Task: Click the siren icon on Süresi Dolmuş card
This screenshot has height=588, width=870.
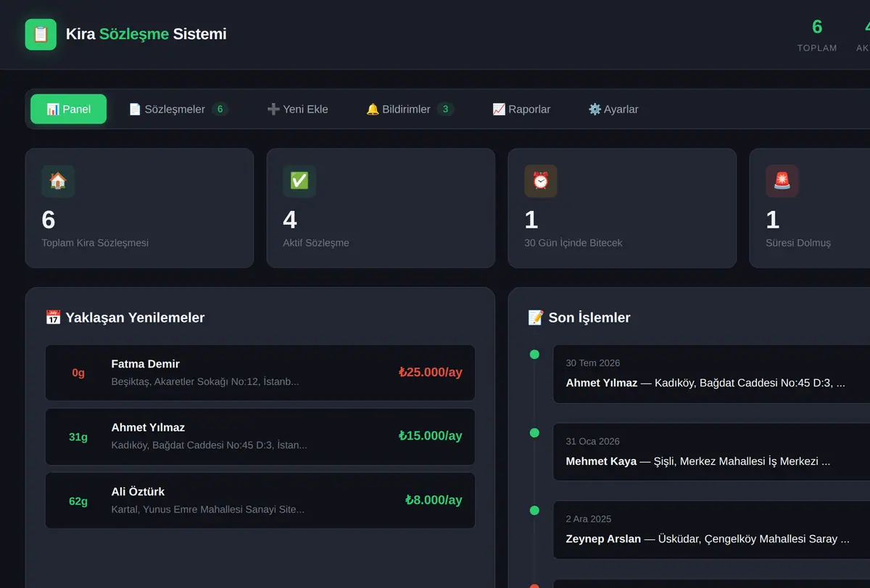Action: click(x=782, y=181)
